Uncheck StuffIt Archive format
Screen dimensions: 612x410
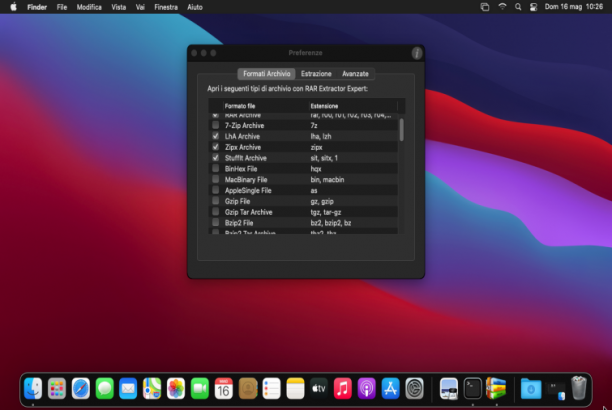coord(215,158)
